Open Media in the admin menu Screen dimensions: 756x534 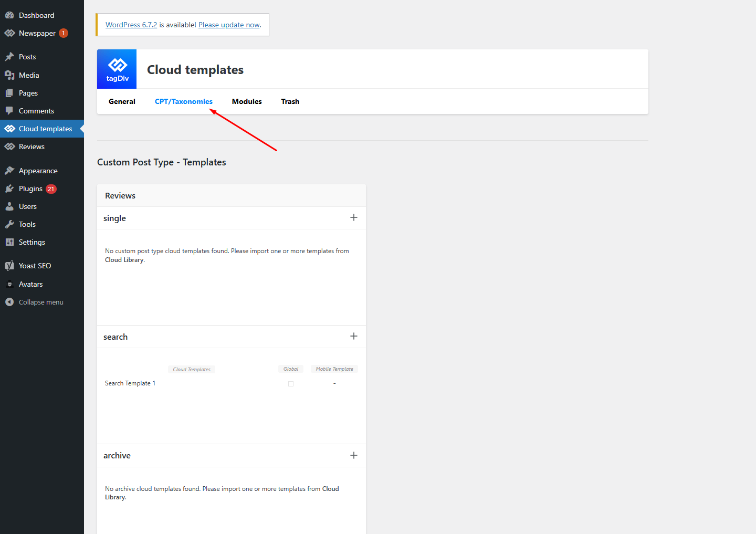(x=42, y=75)
